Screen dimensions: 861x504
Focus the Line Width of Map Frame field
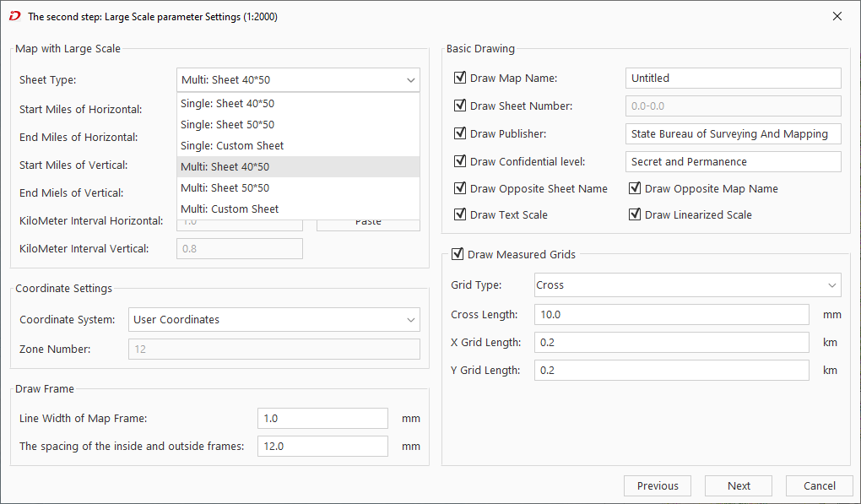[322, 419]
